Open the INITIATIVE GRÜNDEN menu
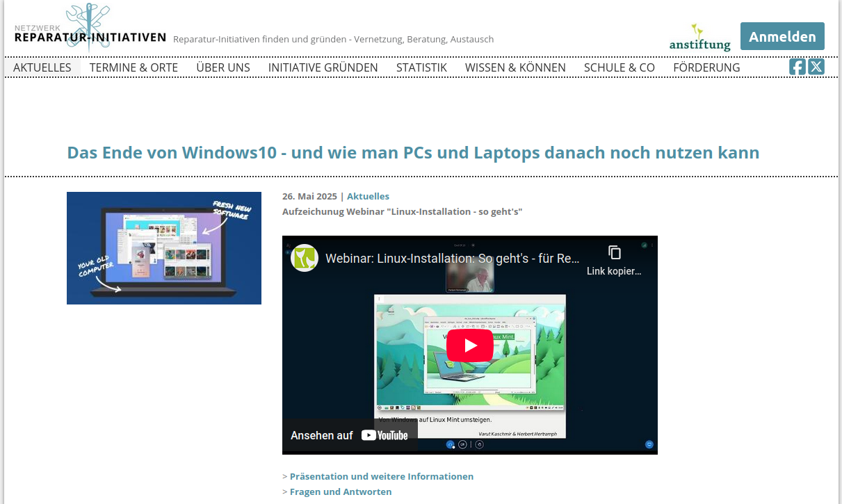Viewport: 842px width, 504px height. coord(323,67)
